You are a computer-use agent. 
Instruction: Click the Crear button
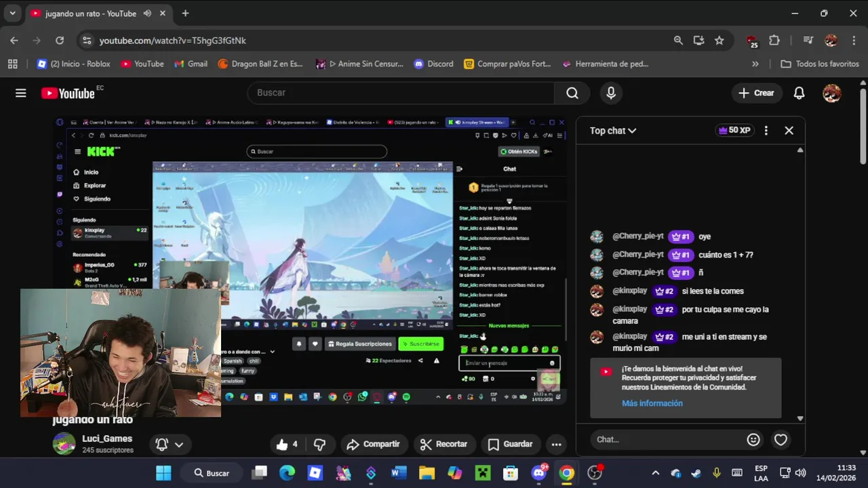pos(756,93)
